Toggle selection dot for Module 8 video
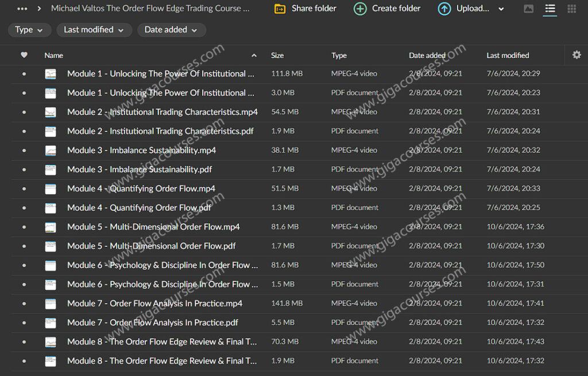Screen dimensions: 588x376 click(x=23, y=342)
